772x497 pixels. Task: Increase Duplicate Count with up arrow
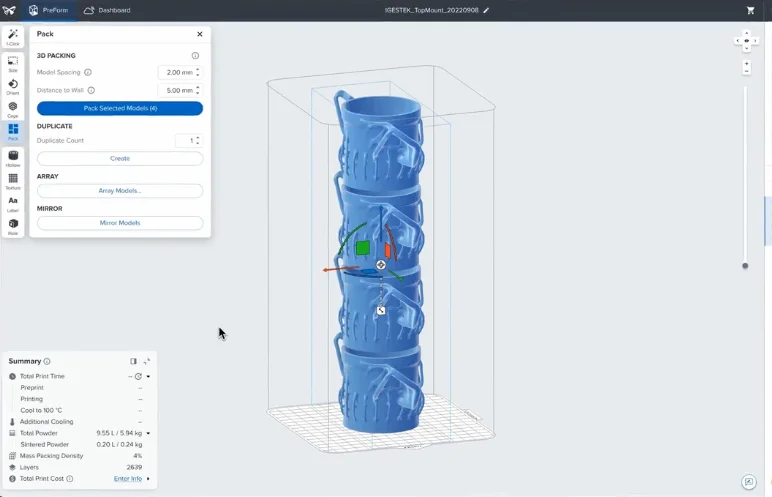click(197, 138)
